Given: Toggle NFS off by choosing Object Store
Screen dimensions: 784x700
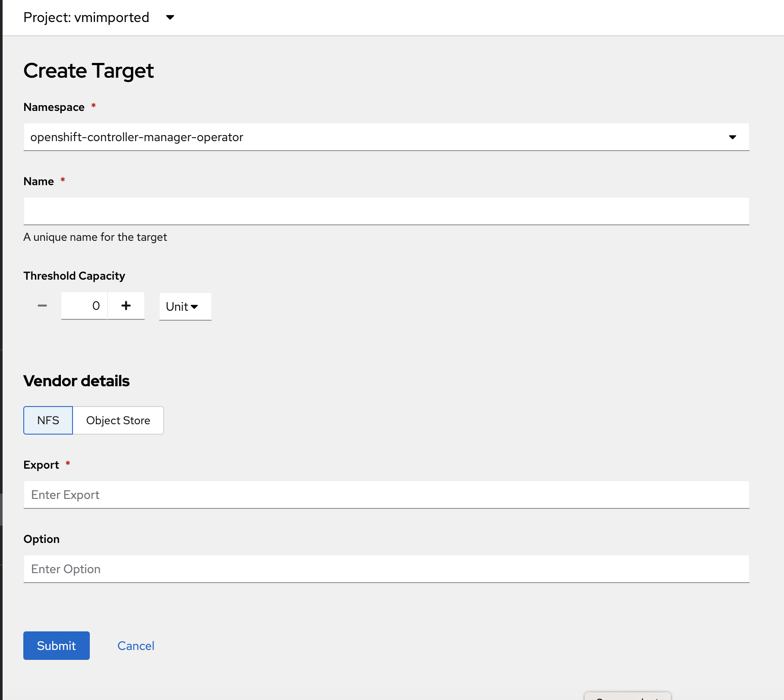Looking at the screenshot, I should click(x=118, y=420).
